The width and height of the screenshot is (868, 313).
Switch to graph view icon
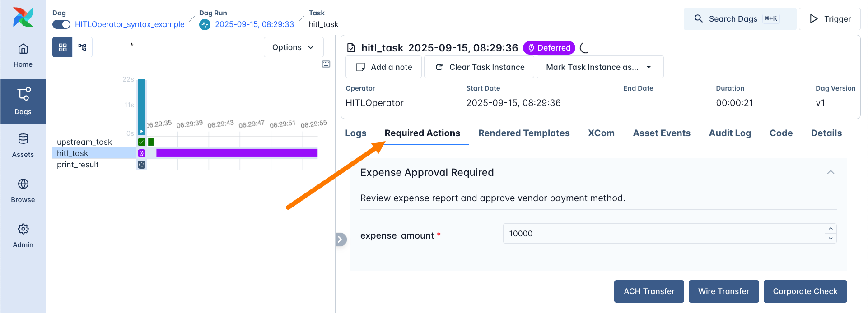82,47
